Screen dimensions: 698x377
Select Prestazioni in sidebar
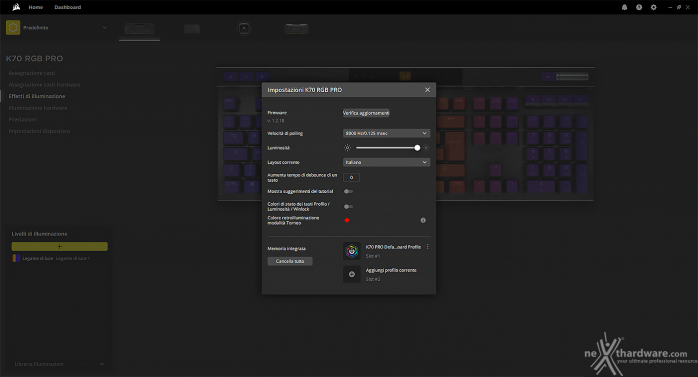pyautogui.click(x=23, y=119)
